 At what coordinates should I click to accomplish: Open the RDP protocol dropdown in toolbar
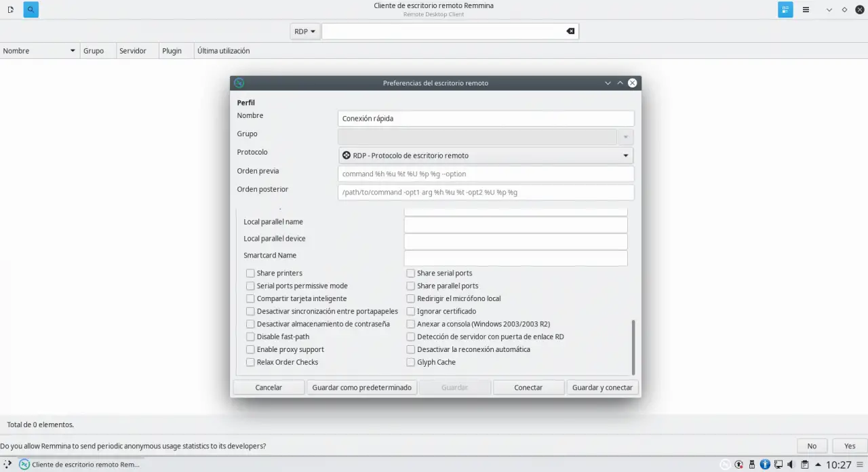(x=305, y=31)
